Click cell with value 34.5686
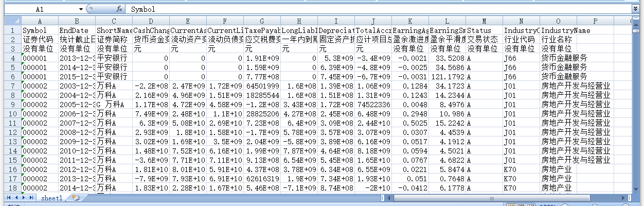The image size is (644, 206). point(447,67)
